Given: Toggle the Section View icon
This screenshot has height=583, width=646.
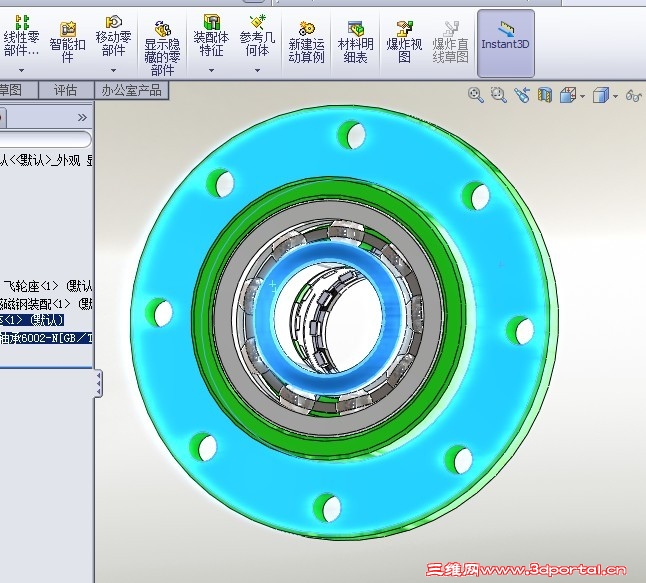Looking at the screenshot, I should (545, 95).
